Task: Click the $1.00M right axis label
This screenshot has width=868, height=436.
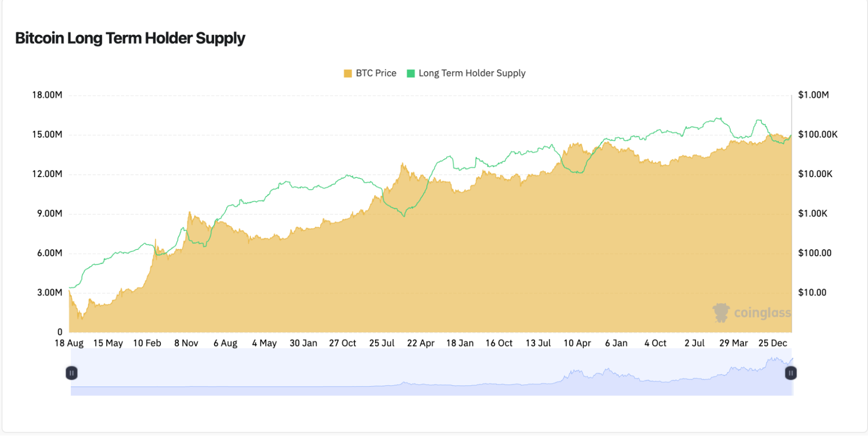Action: click(814, 95)
